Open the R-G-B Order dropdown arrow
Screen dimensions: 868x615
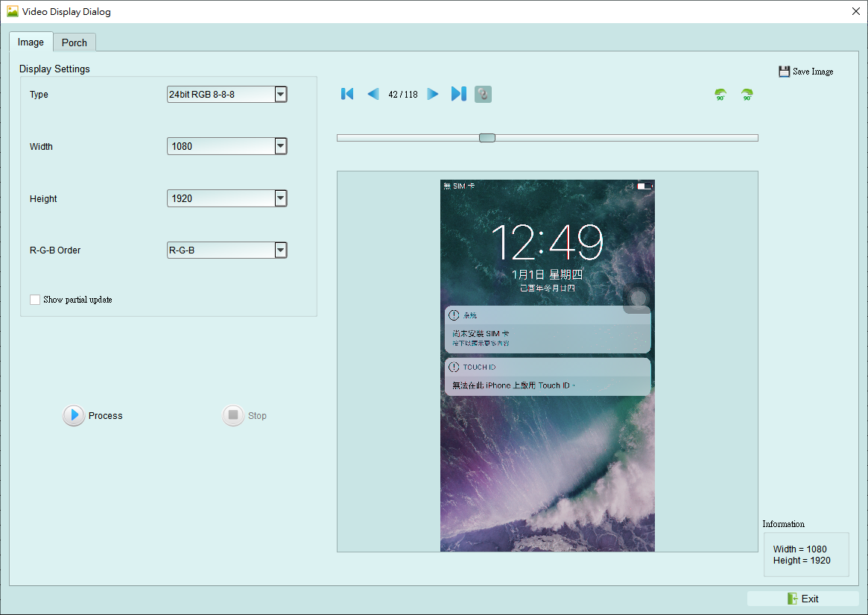(281, 250)
